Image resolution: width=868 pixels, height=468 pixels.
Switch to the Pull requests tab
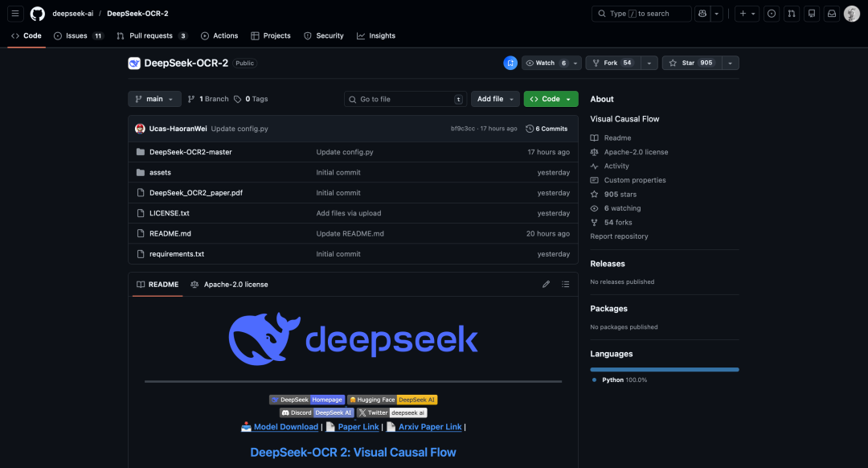tap(152, 35)
